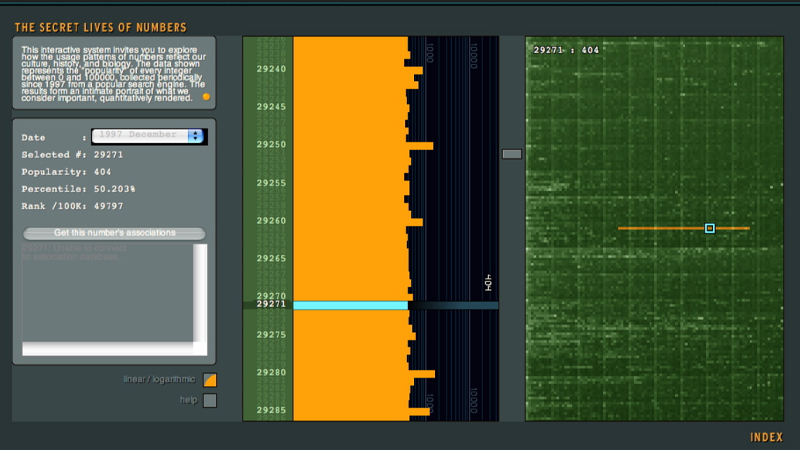800x450 pixels.
Task: Click the cyan square marker in green grid
Action: (710, 228)
